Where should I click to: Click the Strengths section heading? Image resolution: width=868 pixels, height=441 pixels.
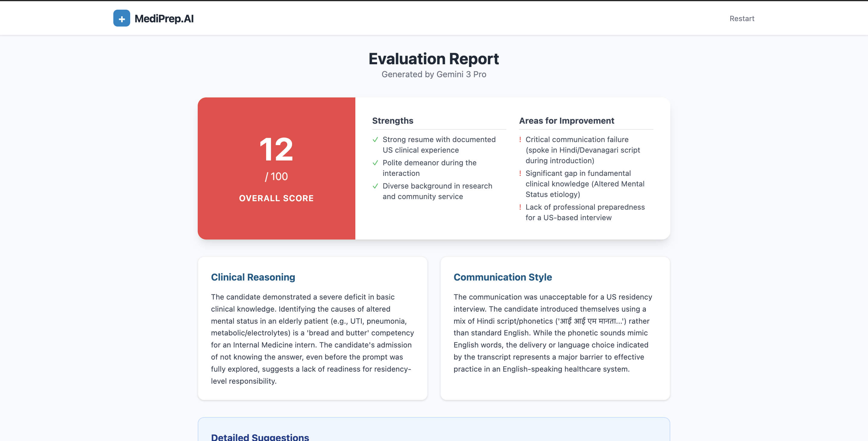[392, 121]
